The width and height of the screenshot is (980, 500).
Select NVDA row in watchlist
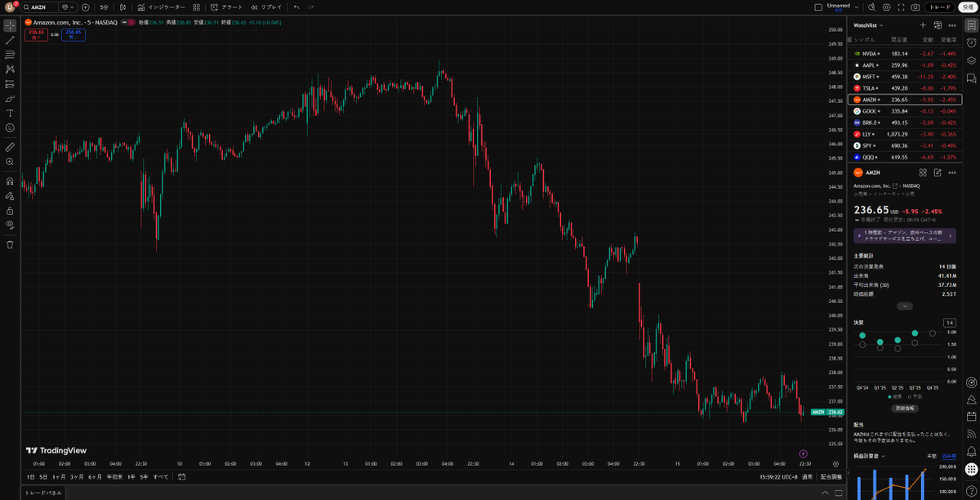pos(905,54)
